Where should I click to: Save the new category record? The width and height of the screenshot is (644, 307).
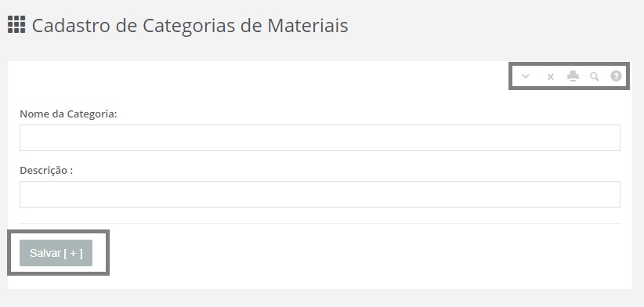click(56, 253)
